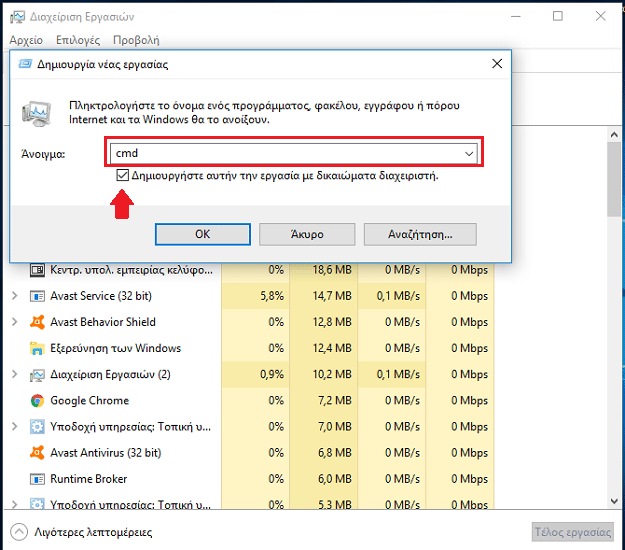625x550 pixels.
Task: Maximize the Διαχείριση Εργασιών window
Action: click(558, 16)
